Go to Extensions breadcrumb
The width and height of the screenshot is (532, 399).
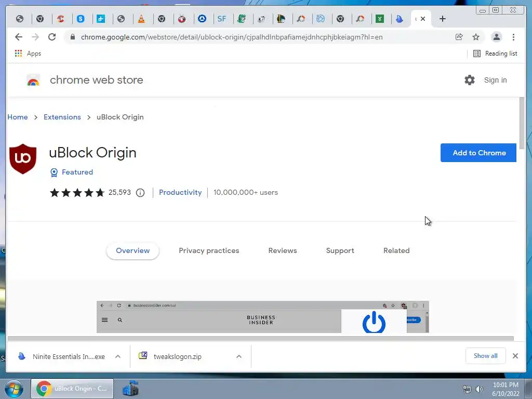coord(62,117)
